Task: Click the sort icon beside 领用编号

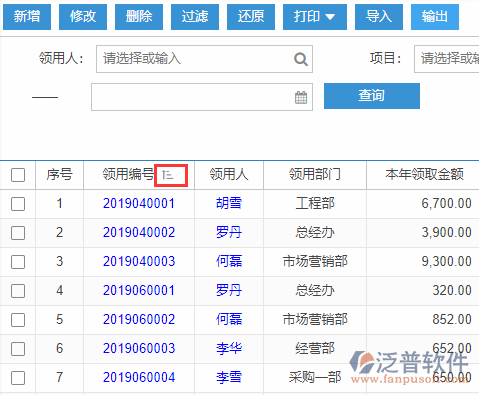Action: coord(168,174)
